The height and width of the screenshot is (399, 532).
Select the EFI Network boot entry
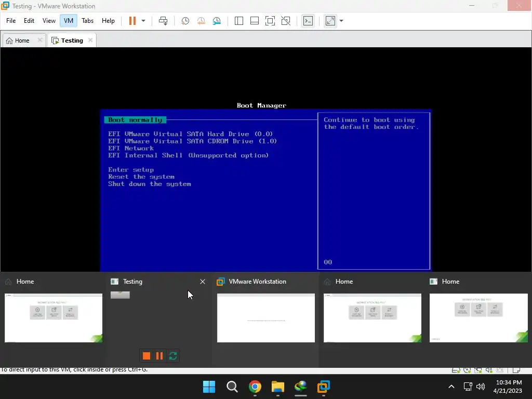pyautogui.click(x=131, y=148)
